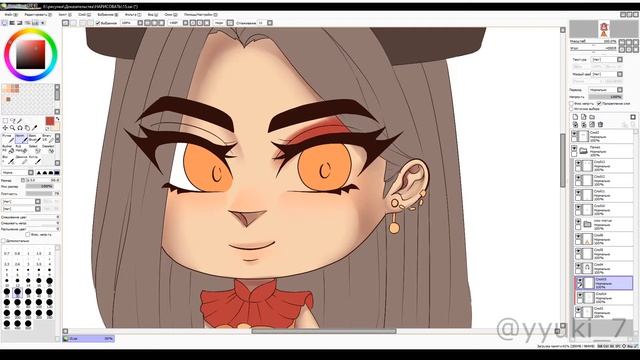
Task: Create a new normal layer
Action: tap(576, 117)
